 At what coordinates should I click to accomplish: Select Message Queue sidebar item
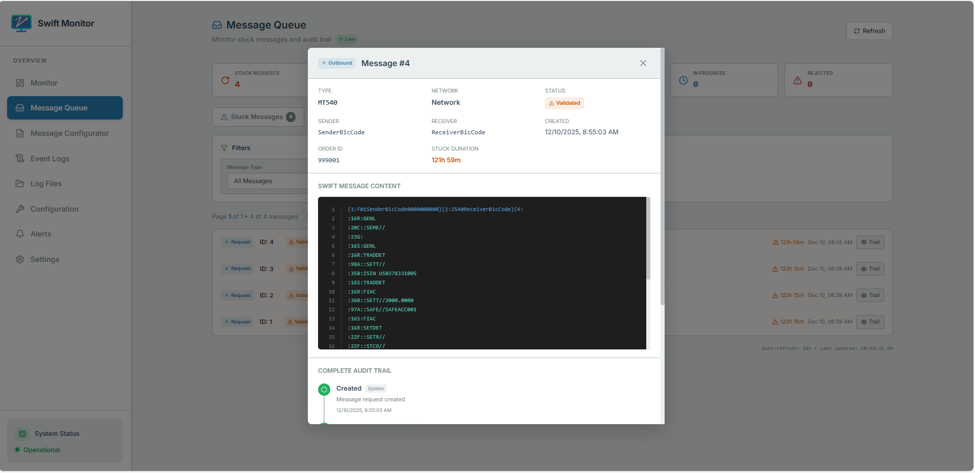(x=65, y=108)
